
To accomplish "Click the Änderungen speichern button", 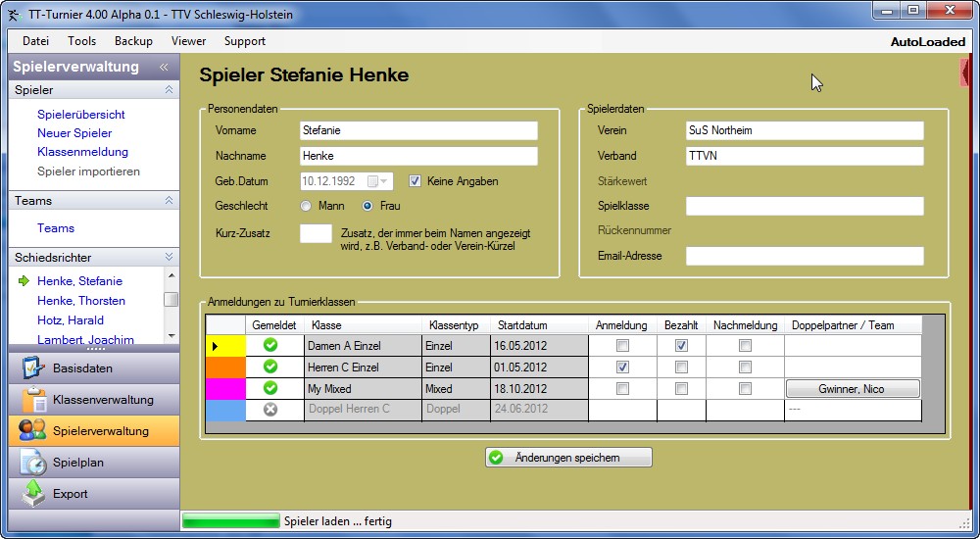I will pyautogui.click(x=568, y=458).
